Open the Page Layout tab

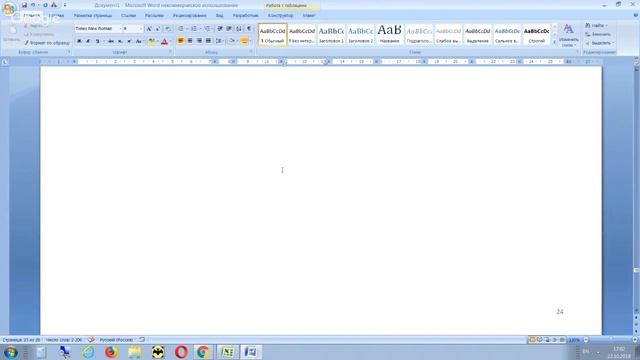point(93,16)
